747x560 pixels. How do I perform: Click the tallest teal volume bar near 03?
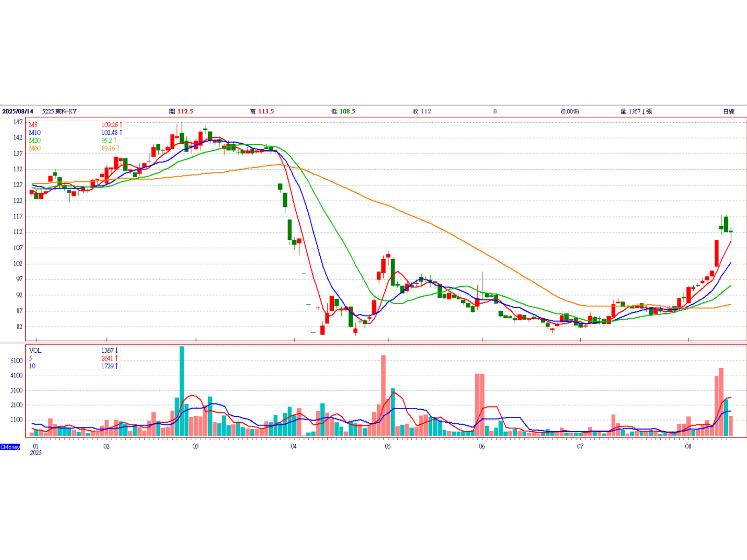coord(182,391)
